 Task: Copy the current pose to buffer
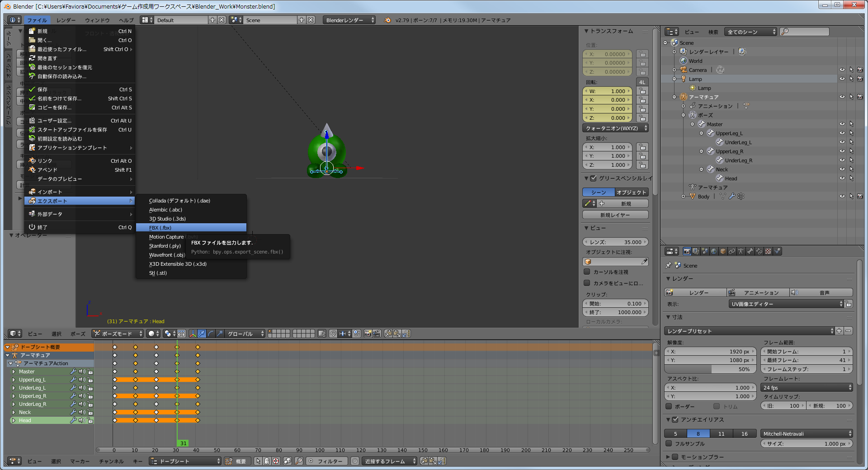[x=388, y=334]
